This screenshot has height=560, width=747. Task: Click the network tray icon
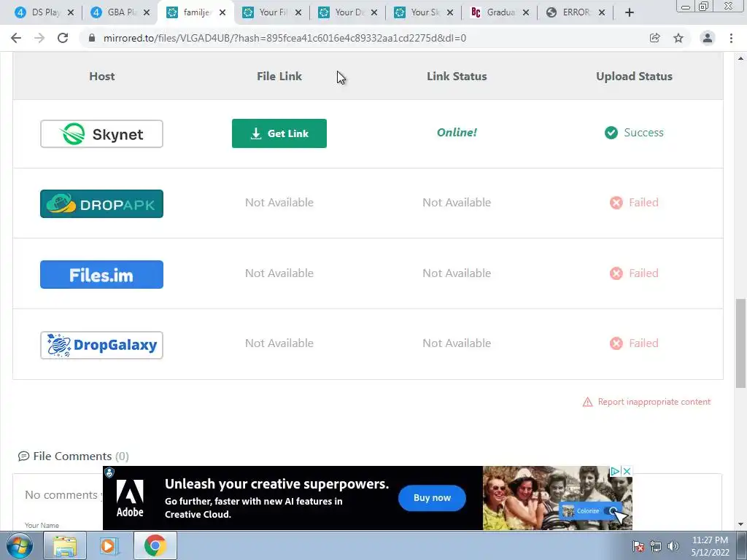pos(656,546)
